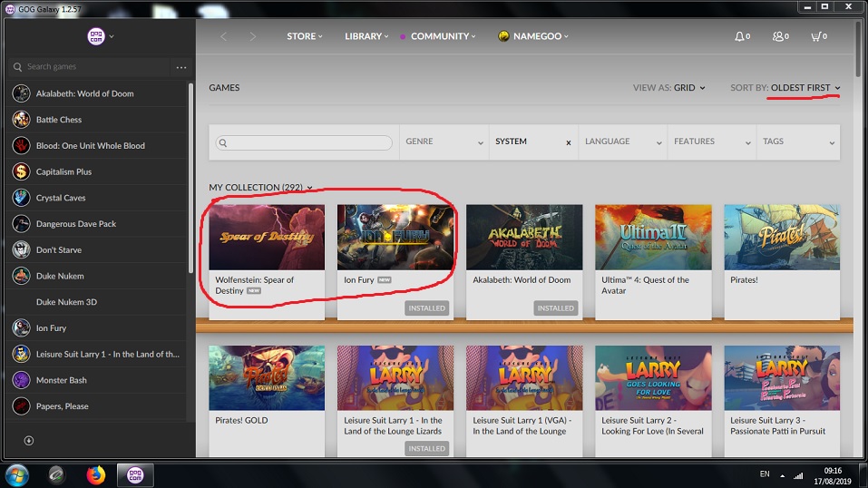
Task: Expand the GENRE filter dropdown
Action: (444, 142)
